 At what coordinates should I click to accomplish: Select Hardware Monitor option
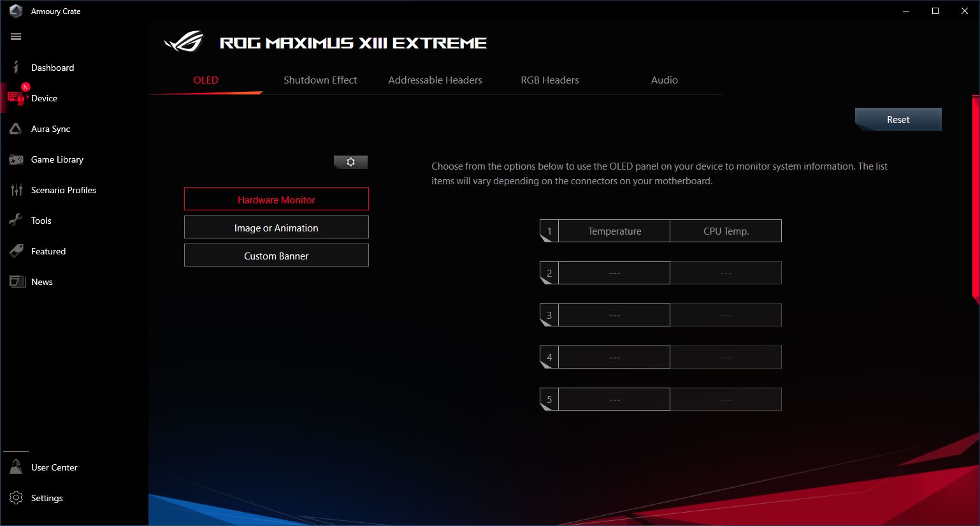click(x=277, y=199)
